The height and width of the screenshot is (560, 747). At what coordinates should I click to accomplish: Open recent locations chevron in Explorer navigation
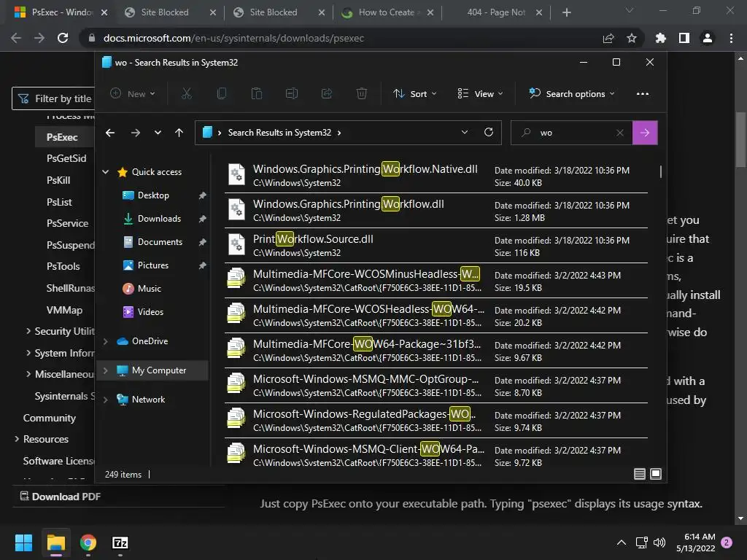158,133
